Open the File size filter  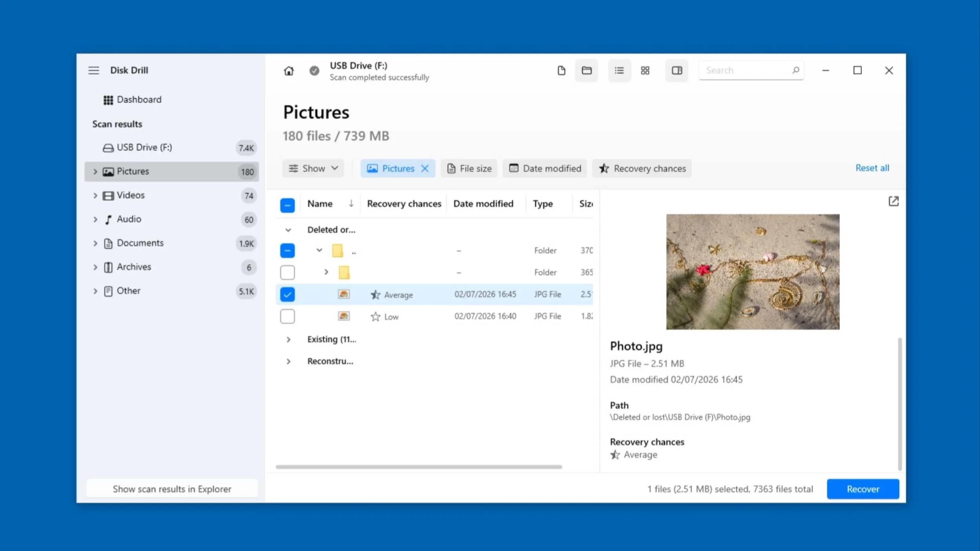point(469,168)
